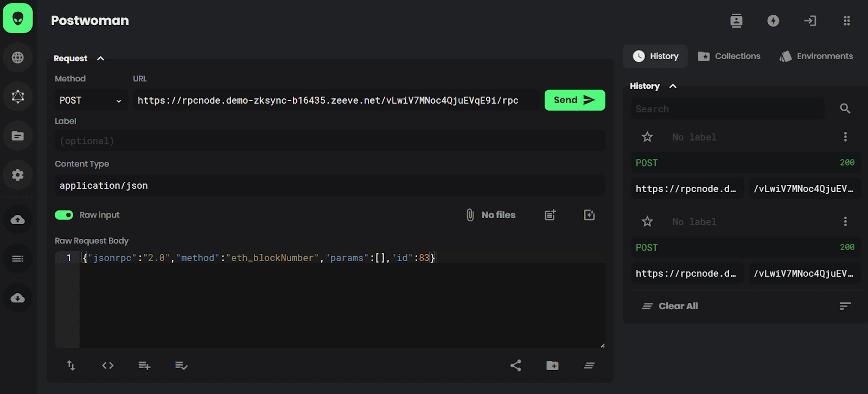Click the request URL field
868x394 pixels.
336,100
